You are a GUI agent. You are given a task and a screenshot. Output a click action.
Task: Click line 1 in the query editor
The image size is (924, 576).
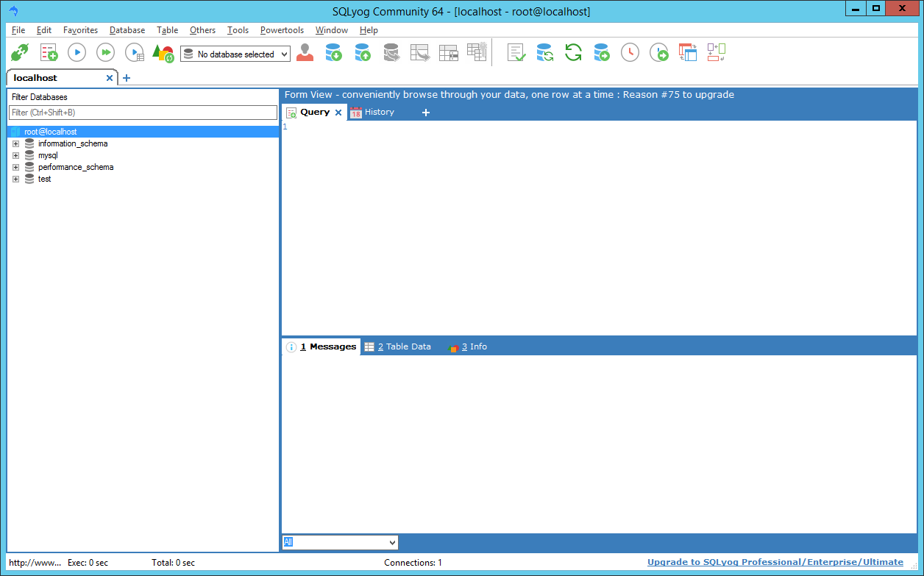(599, 127)
